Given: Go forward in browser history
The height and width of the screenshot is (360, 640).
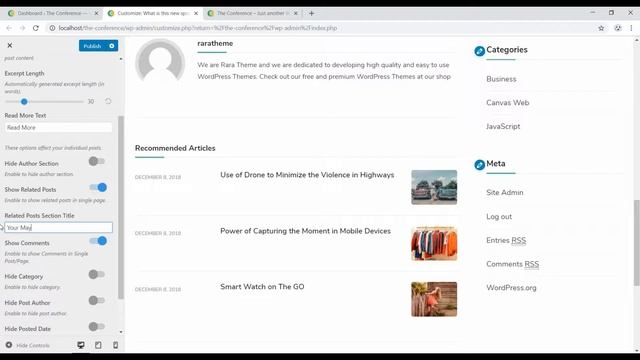Looking at the screenshot, I should (22, 28).
